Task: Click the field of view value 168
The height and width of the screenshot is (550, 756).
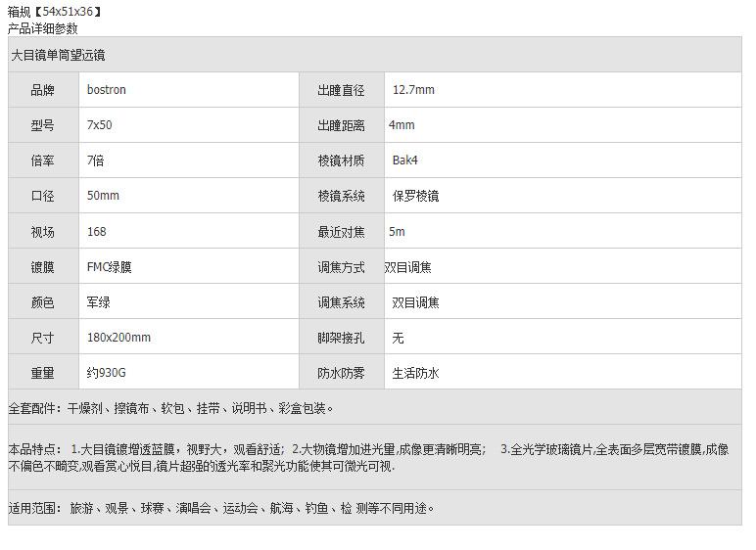Action: (x=96, y=232)
